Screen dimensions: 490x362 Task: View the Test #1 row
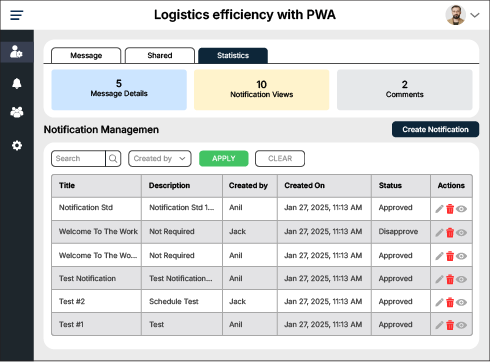pos(461,325)
